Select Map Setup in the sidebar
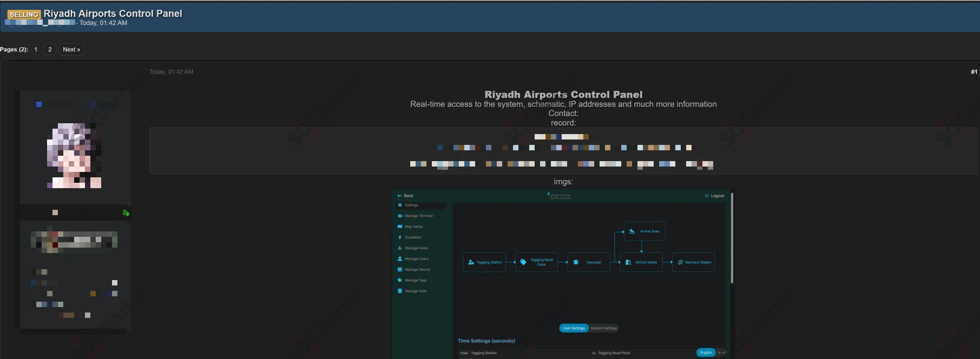This screenshot has width=980, height=359. pos(413,227)
